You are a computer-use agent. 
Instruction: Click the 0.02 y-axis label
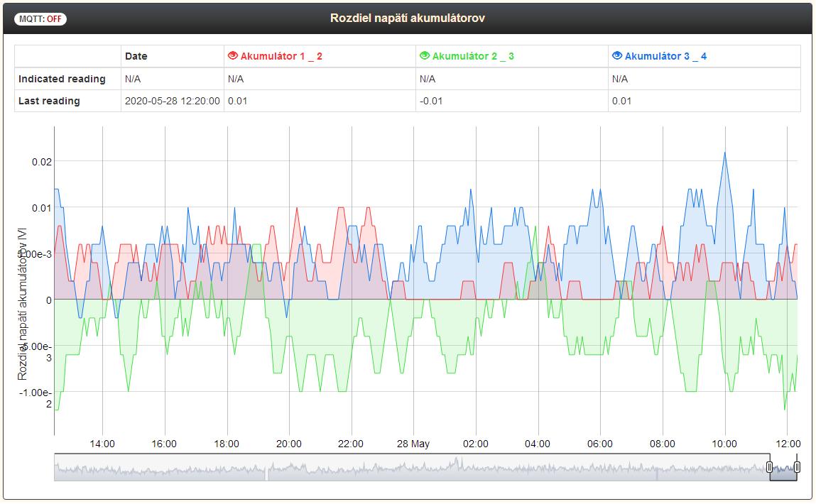(x=42, y=162)
